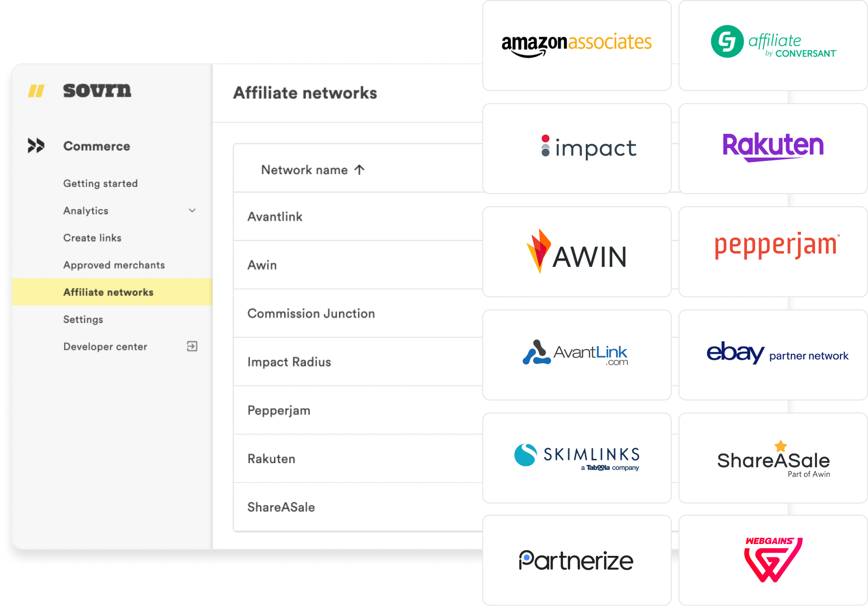Click the Pepperjam logo card
Image resolution: width=868 pixels, height=606 pixels.
775,246
